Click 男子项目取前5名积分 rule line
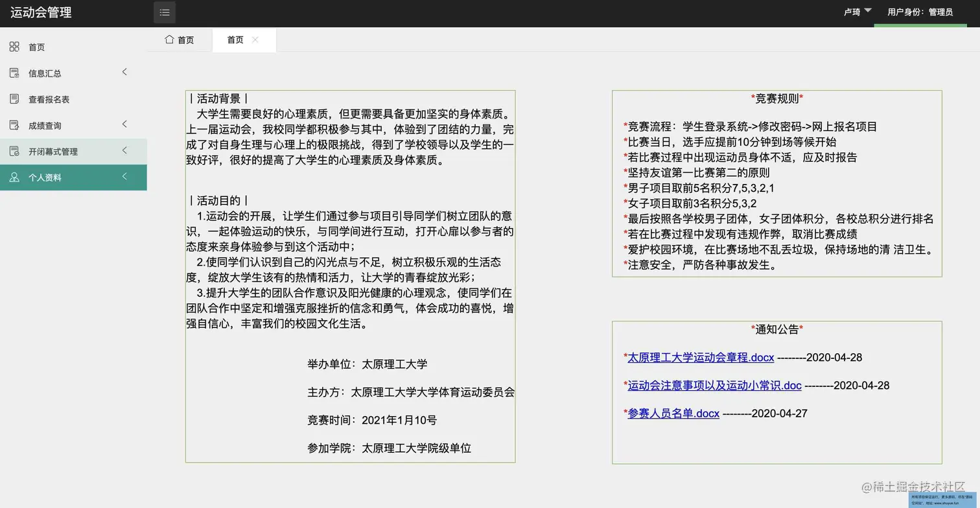The width and height of the screenshot is (980, 508). click(699, 188)
